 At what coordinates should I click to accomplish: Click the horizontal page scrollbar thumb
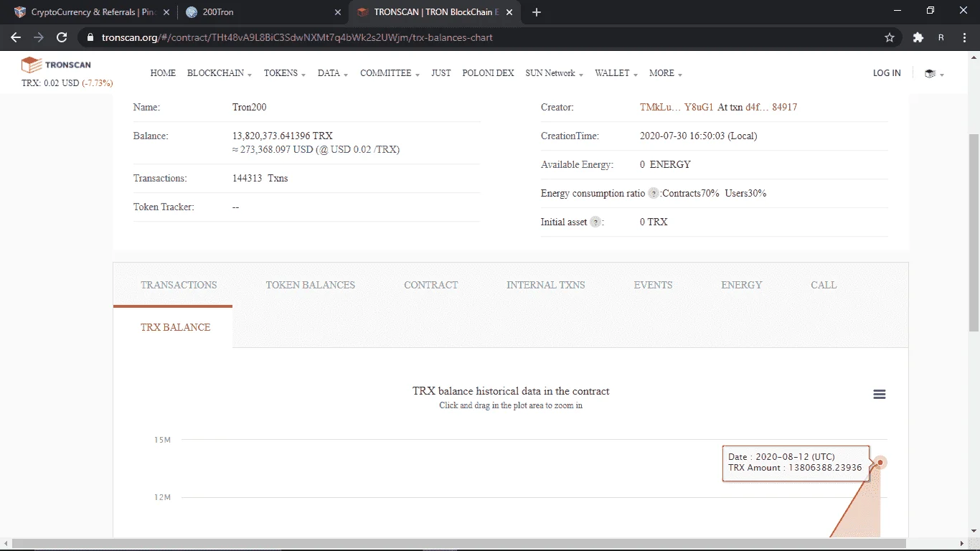tap(460, 543)
